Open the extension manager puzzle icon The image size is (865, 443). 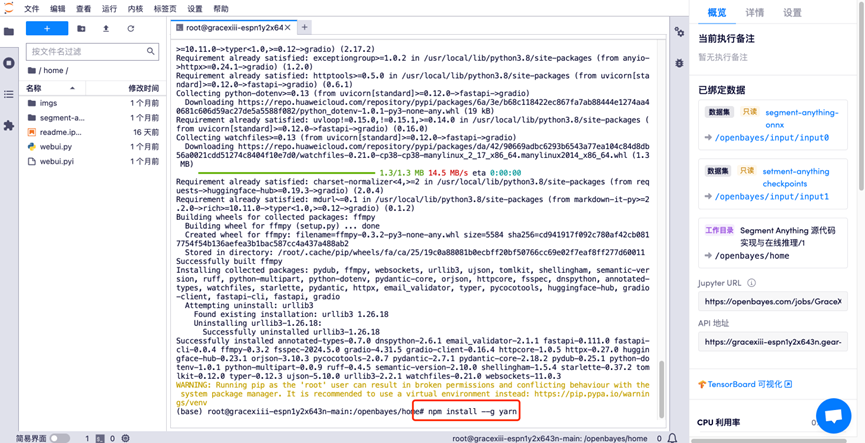click(9, 126)
